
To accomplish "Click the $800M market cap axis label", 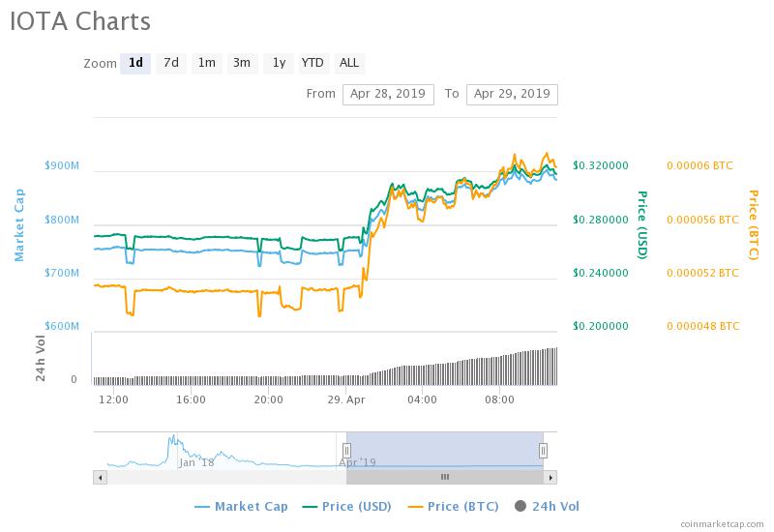I will pos(62,220).
